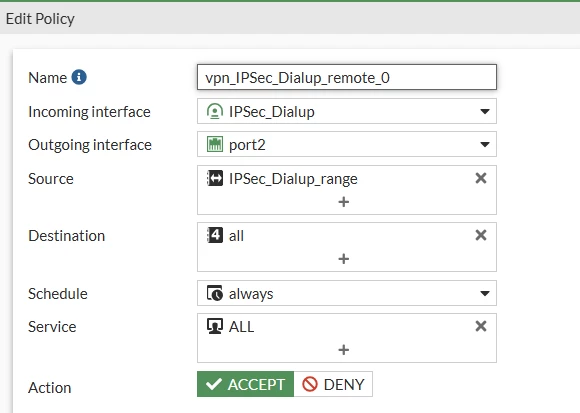
Task: Expand the Incoming interface dropdown
Action: click(x=485, y=111)
